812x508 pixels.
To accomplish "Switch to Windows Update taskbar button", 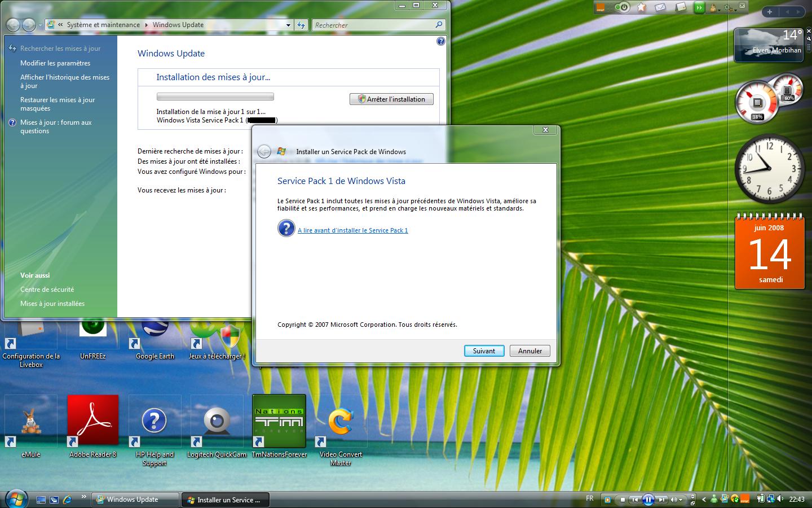I will 134,500.
